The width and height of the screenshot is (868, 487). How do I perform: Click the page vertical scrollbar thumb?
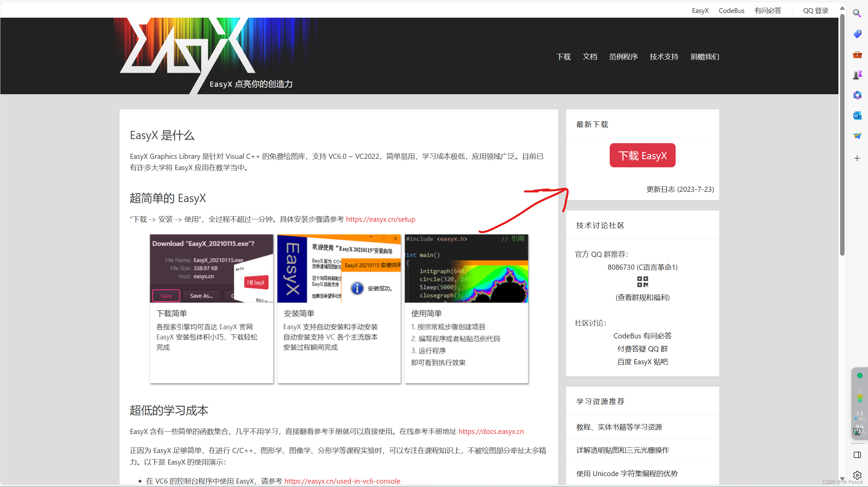842,134
